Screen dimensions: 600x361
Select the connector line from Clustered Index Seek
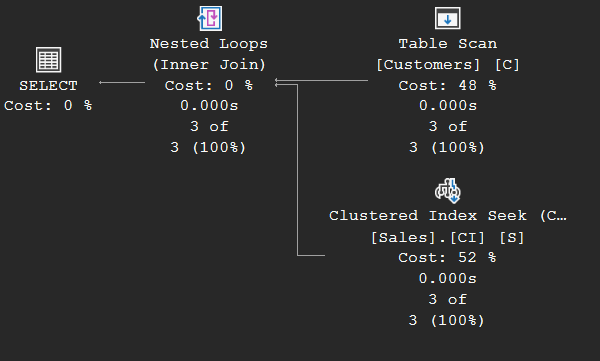[297, 170]
